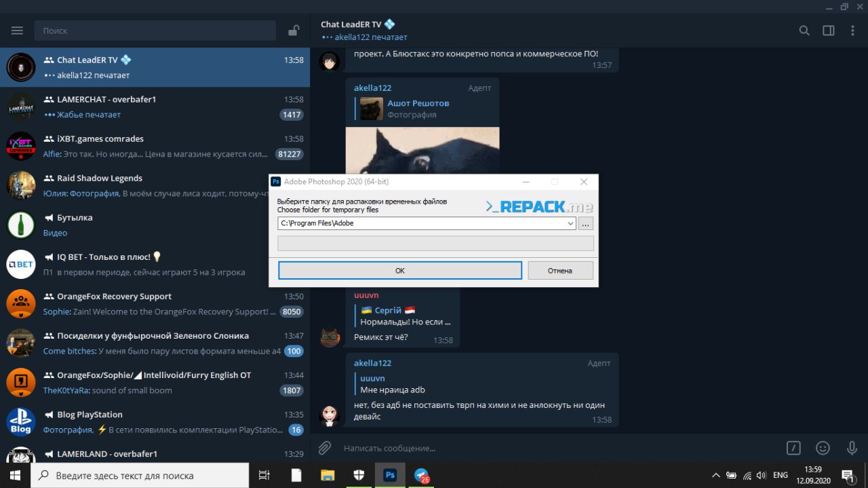Open the Посиделки у фунфырочной chat
This screenshot has width=868, height=488.
click(155, 343)
